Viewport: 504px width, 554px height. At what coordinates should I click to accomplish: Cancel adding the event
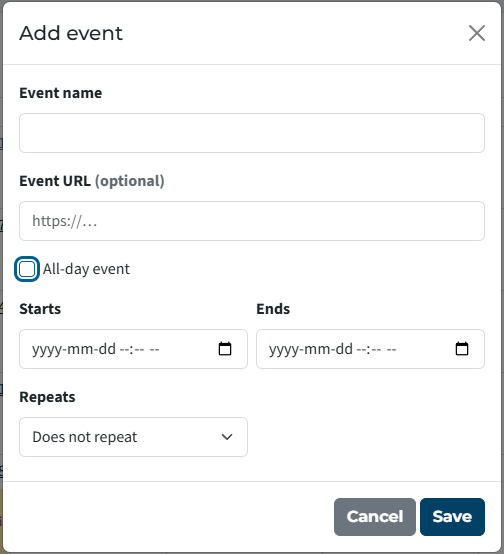pos(375,517)
